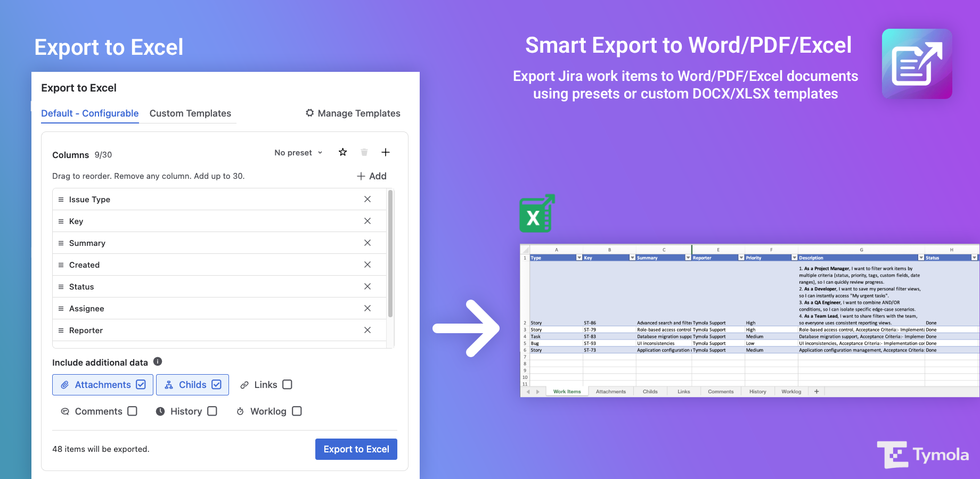Click the Task type cell

coord(557,336)
